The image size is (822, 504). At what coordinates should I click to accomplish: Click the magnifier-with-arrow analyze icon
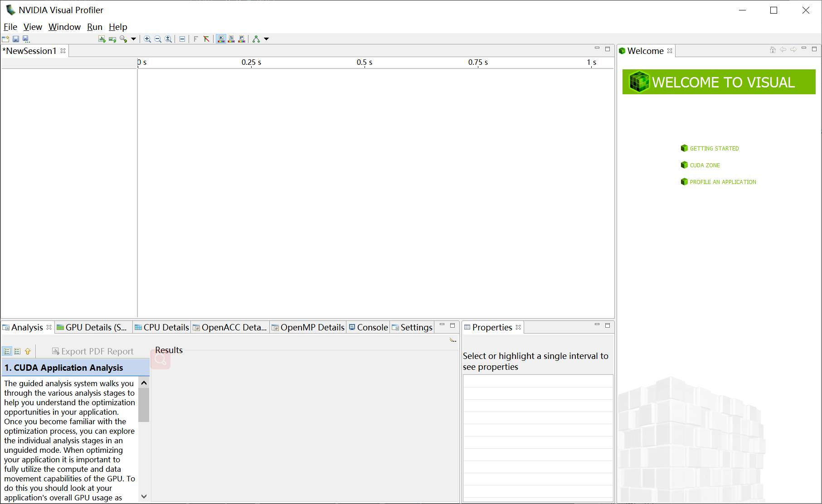tap(123, 39)
